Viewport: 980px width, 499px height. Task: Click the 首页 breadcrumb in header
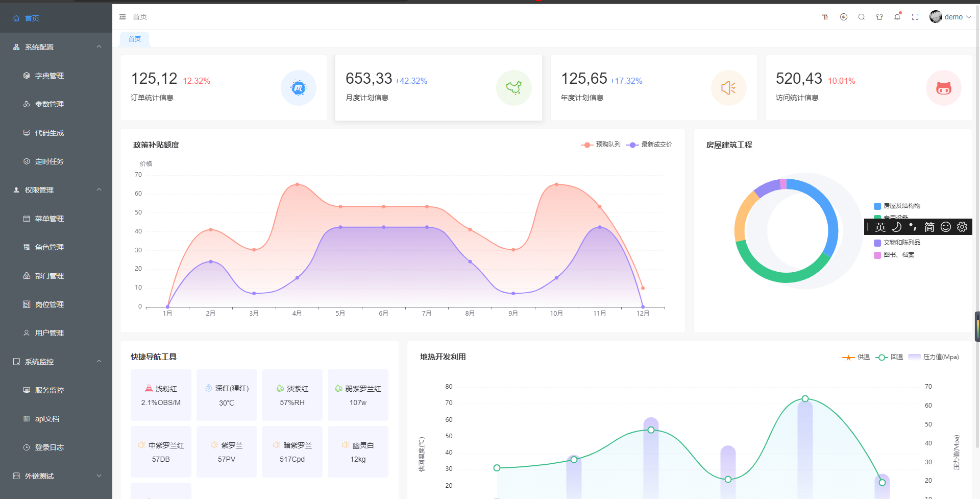[x=140, y=17]
